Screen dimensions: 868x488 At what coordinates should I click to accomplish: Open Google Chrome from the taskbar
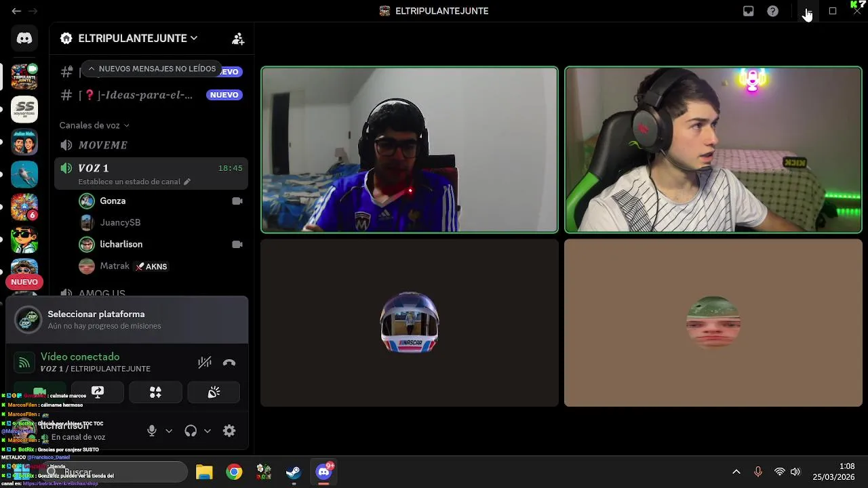pos(234,472)
